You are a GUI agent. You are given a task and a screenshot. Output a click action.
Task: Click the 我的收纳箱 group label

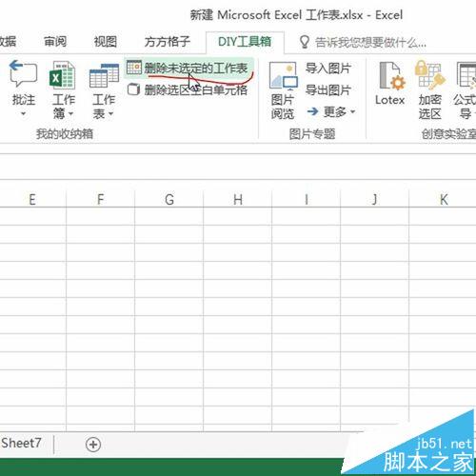click(65, 133)
